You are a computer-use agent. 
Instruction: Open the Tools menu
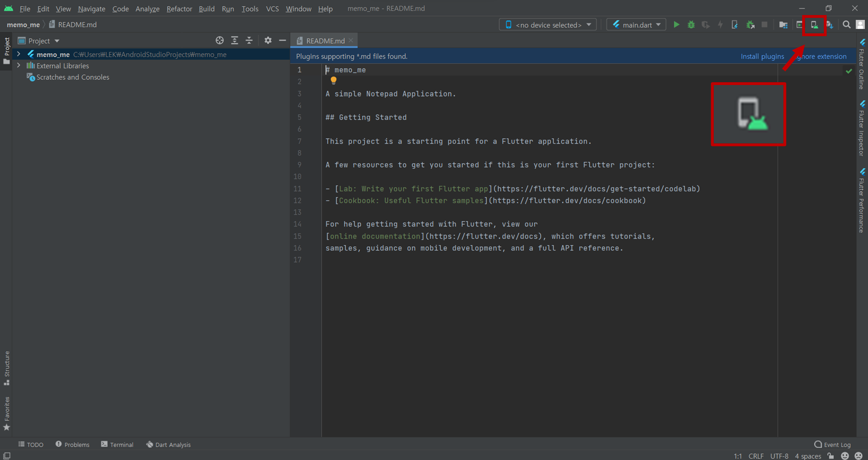tap(250, 8)
